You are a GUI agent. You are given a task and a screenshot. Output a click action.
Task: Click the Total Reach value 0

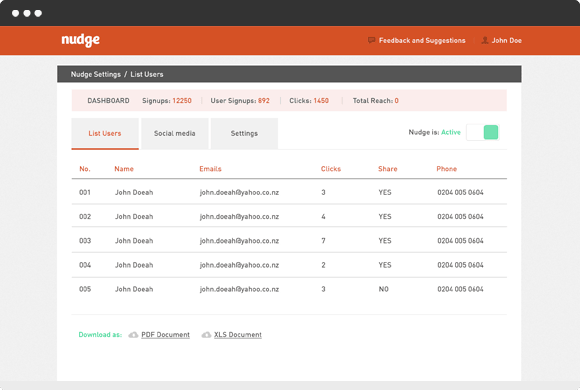point(397,101)
